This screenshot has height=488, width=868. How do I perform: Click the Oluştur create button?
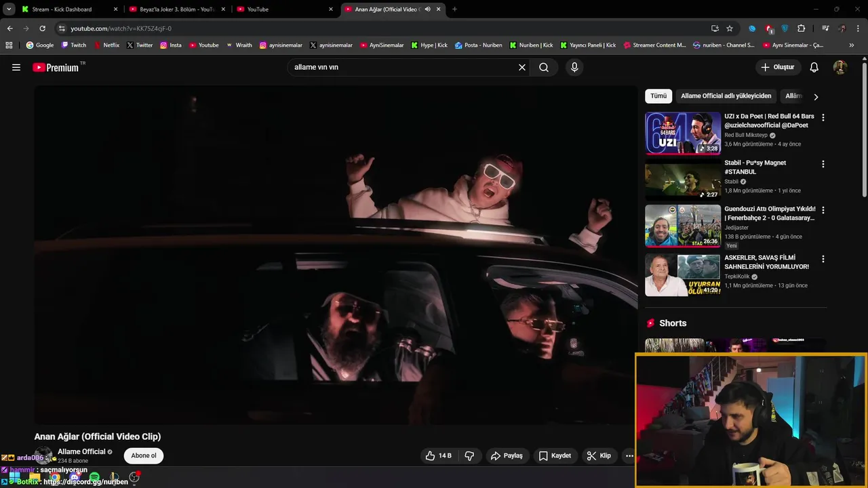click(x=778, y=67)
